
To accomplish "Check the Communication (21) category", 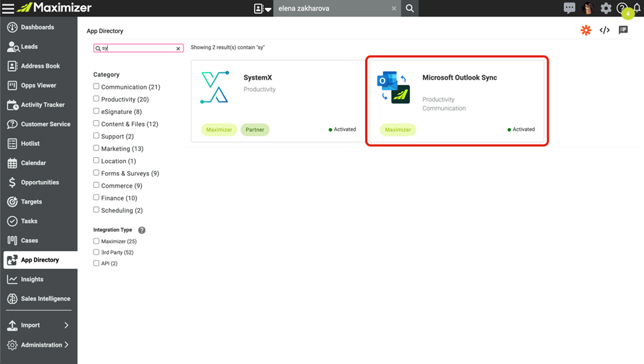I will click(x=96, y=86).
